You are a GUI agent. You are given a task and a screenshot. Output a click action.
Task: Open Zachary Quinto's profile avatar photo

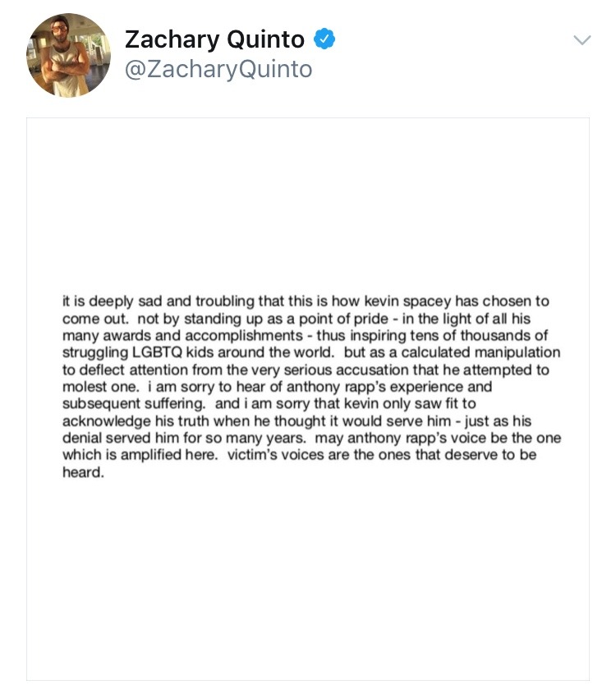click(x=69, y=55)
